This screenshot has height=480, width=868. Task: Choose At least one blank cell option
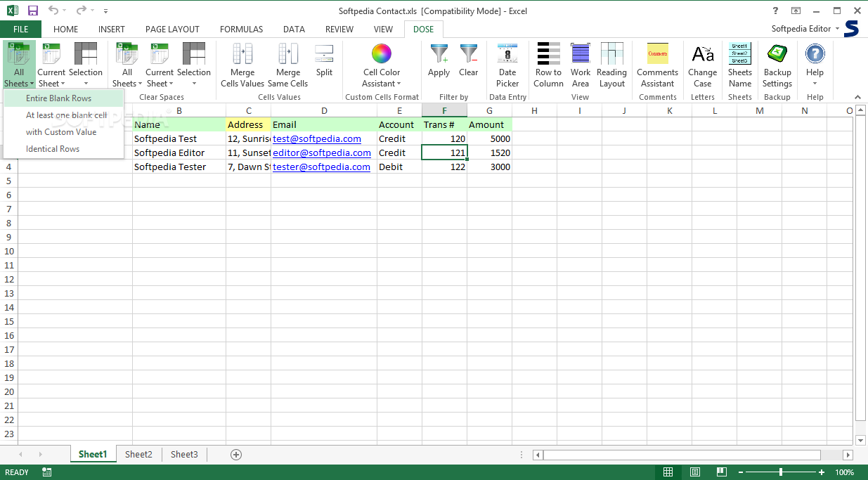(63, 115)
